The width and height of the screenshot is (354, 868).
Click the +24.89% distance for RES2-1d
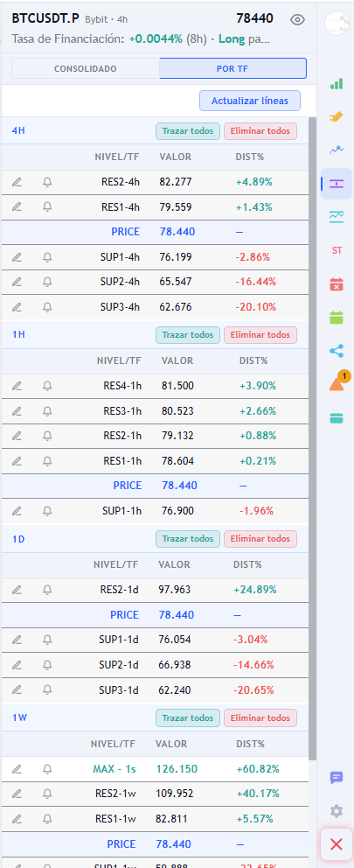click(255, 590)
